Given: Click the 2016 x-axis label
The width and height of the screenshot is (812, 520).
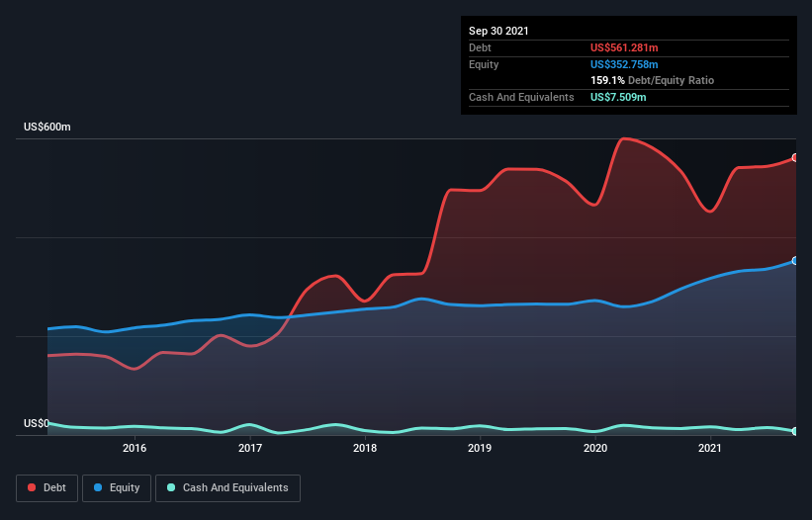Looking at the screenshot, I should [135, 449].
